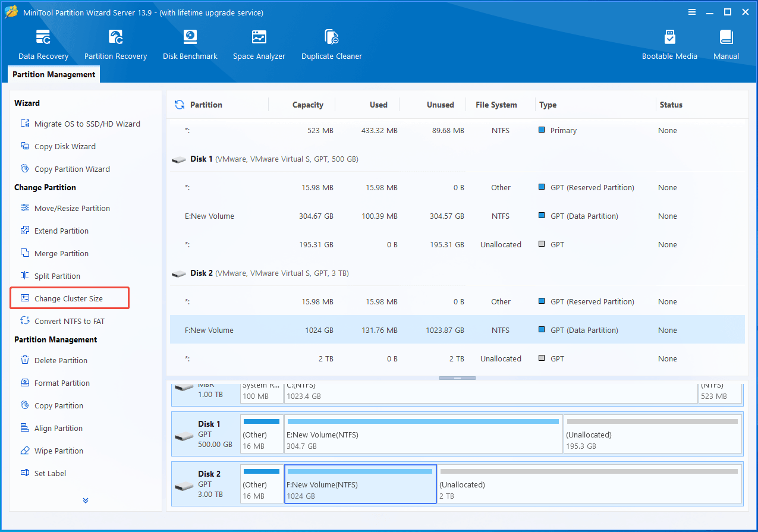Choose Delete Partition
758x532 pixels.
pos(54,360)
